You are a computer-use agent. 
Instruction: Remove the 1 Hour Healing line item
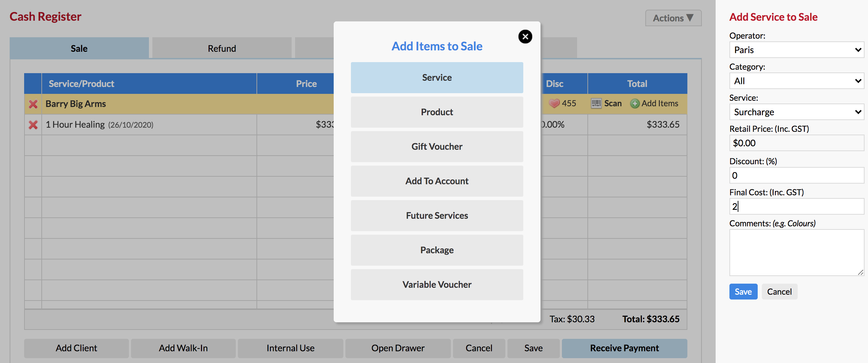(x=33, y=125)
